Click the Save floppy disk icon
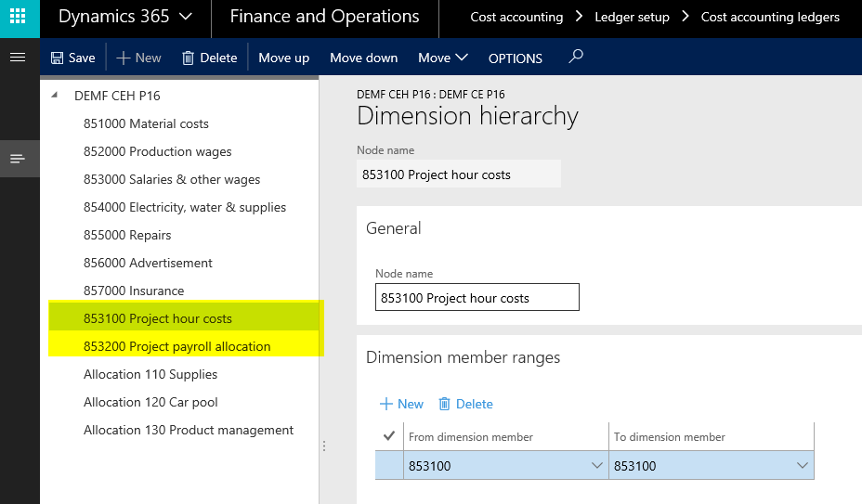This screenshot has height=504, width=862. point(58,58)
